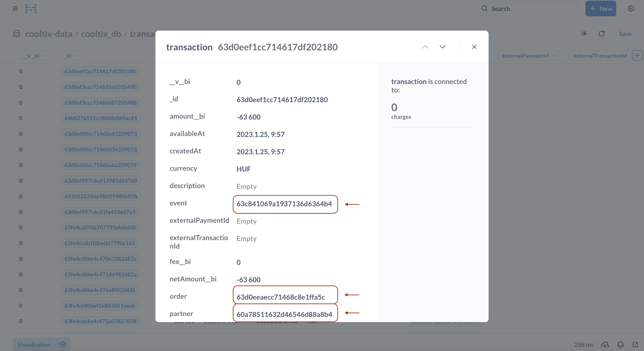Image resolution: width=644 pixels, height=351 pixels.
Task: Click into the Search field
Action: pos(526,8)
